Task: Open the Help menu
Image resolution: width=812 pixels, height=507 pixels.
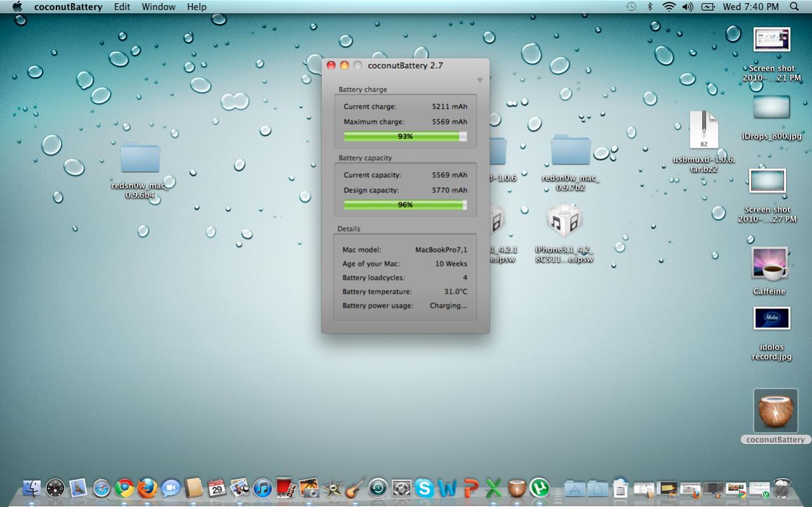Action: point(197,6)
